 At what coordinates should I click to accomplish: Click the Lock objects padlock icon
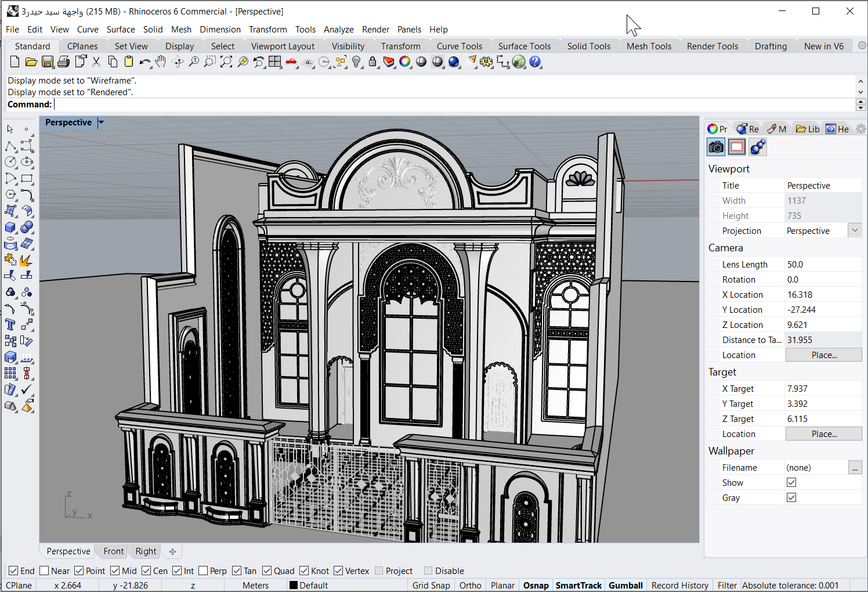pyautogui.click(x=372, y=62)
